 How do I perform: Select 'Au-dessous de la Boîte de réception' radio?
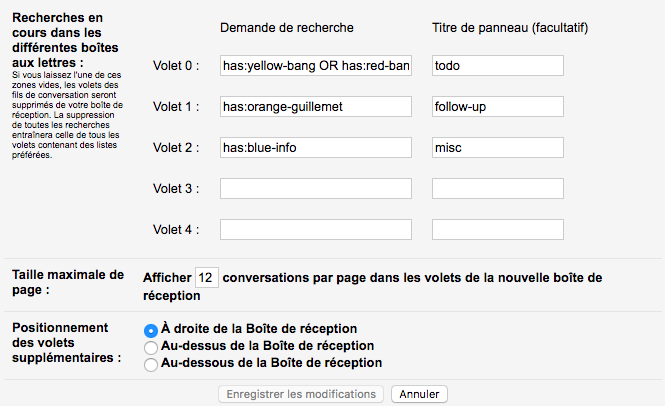pos(151,364)
